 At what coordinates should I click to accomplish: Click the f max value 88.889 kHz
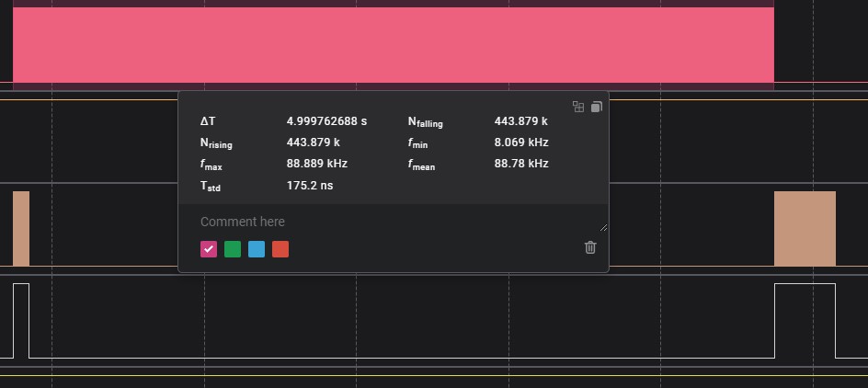pyautogui.click(x=316, y=164)
